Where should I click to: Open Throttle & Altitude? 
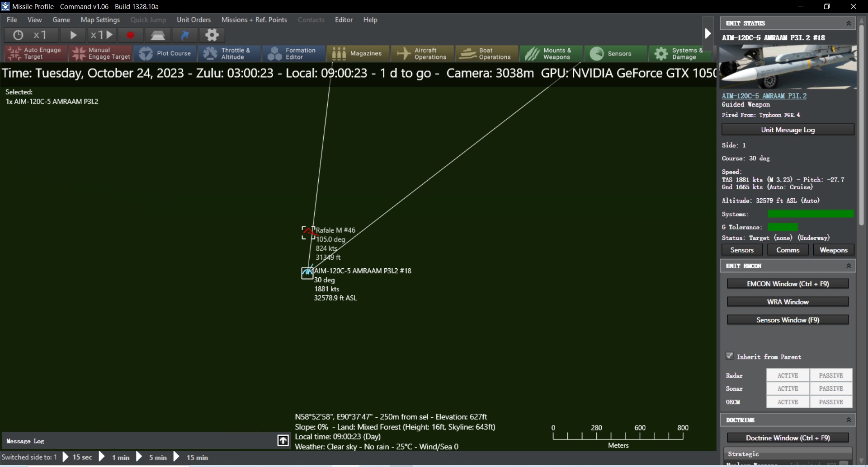[x=229, y=53]
